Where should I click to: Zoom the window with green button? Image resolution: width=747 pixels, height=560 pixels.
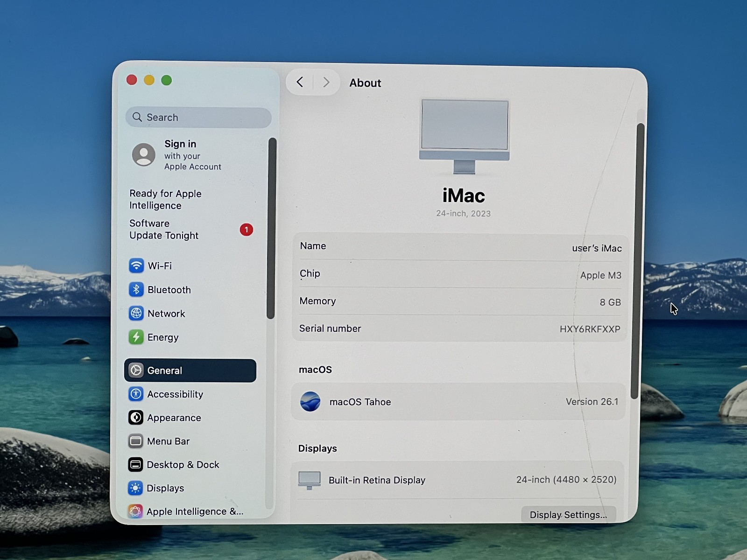(x=166, y=80)
